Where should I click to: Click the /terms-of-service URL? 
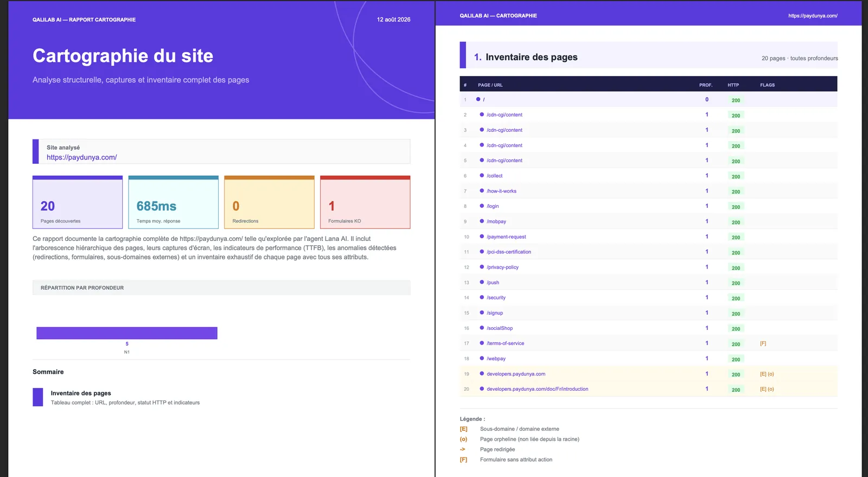pyautogui.click(x=505, y=344)
